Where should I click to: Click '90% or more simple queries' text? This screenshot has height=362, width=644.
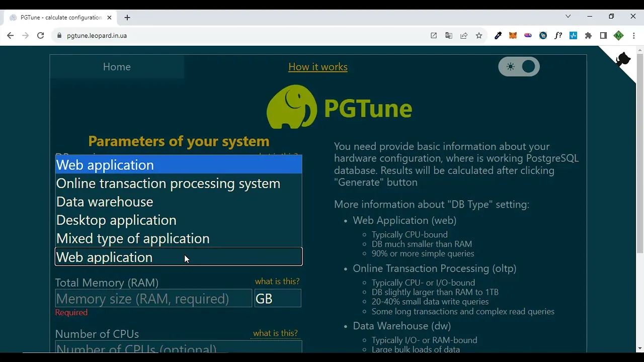423,254
